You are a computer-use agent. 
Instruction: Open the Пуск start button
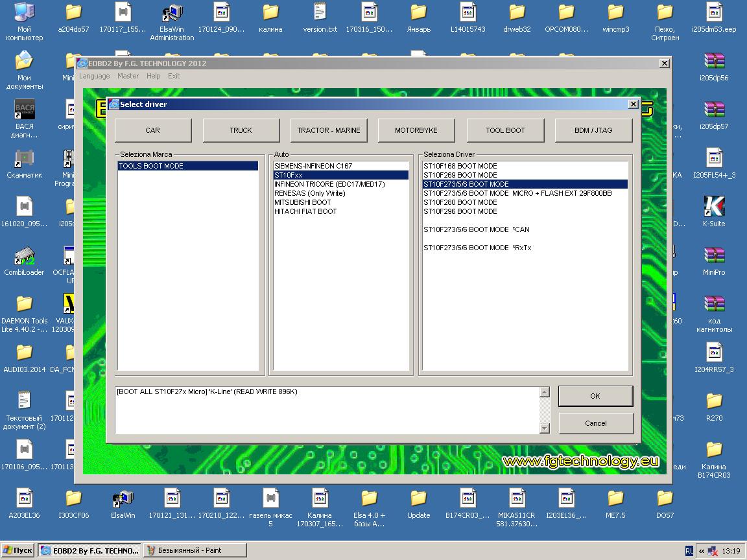[x=18, y=550]
